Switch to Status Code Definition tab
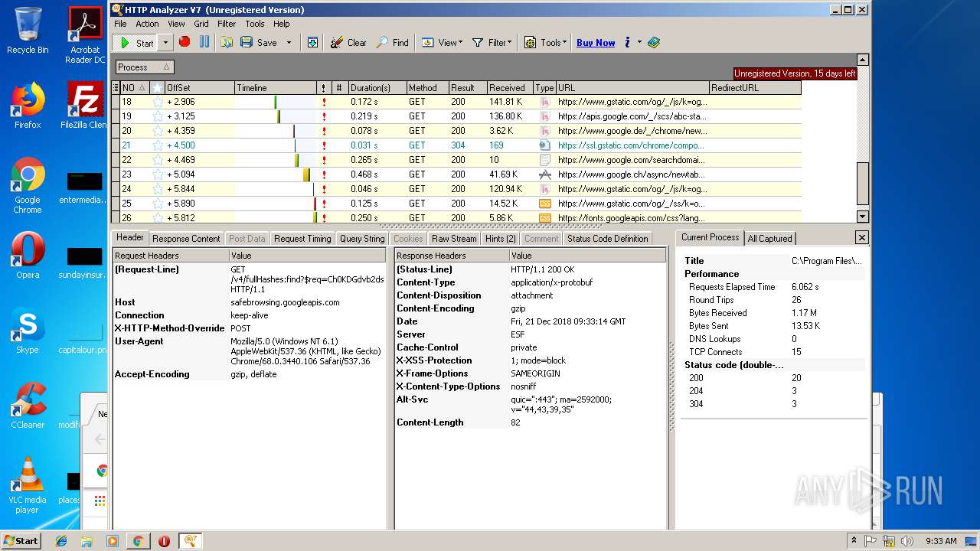This screenshot has height=551, width=980. pyautogui.click(x=607, y=239)
